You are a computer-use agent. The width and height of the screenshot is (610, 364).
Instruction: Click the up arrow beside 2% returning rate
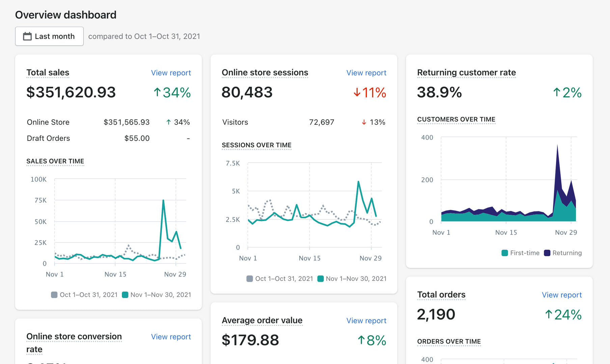point(557,92)
